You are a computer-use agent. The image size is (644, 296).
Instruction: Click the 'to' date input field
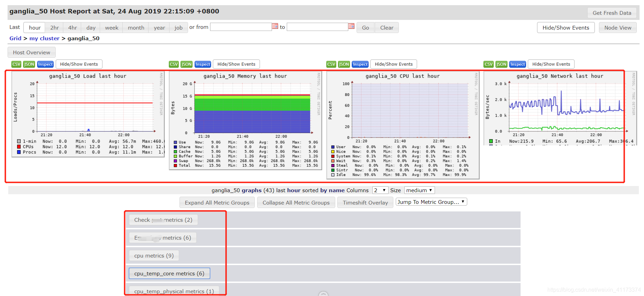click(x=317, y=27)
